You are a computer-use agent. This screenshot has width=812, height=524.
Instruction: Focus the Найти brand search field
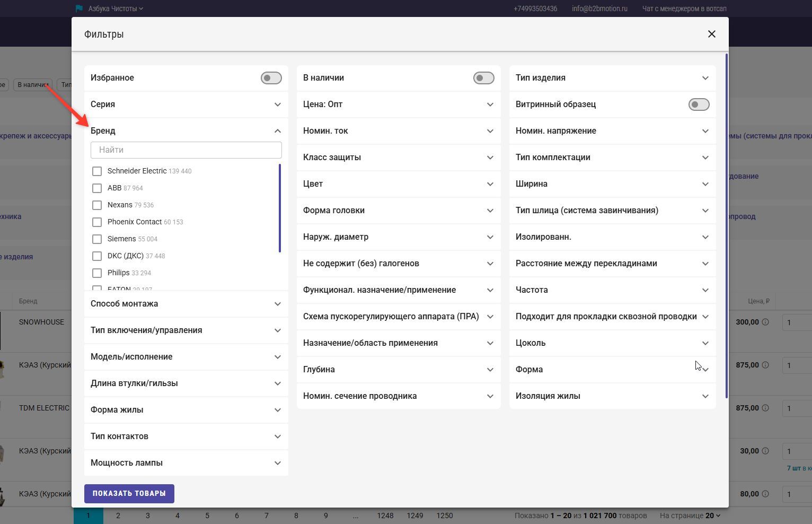click(x=186, y=150)
